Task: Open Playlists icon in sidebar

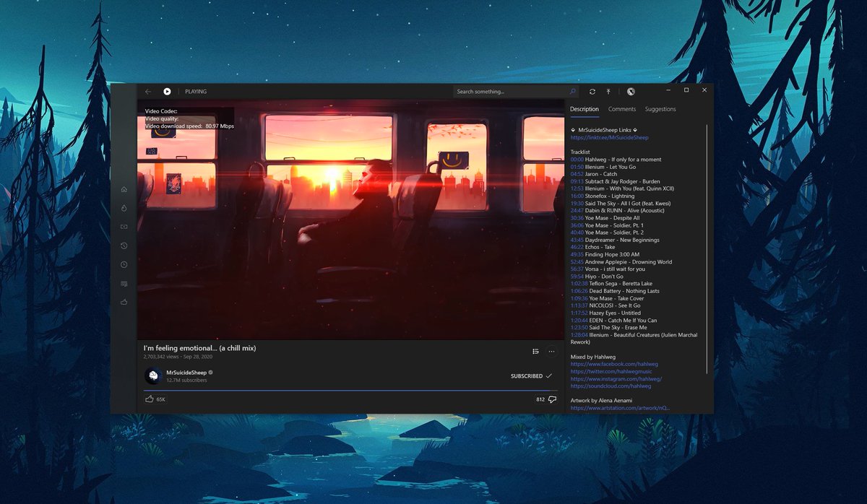Action: click(124, 283)
